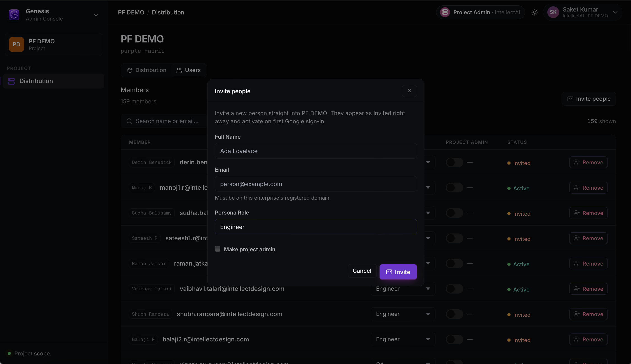Click the PF DEMO breadcrumb

131,12
